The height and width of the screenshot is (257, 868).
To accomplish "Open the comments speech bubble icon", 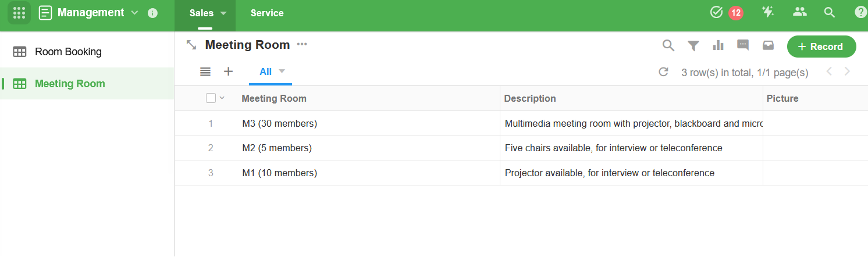I will 743,45.
